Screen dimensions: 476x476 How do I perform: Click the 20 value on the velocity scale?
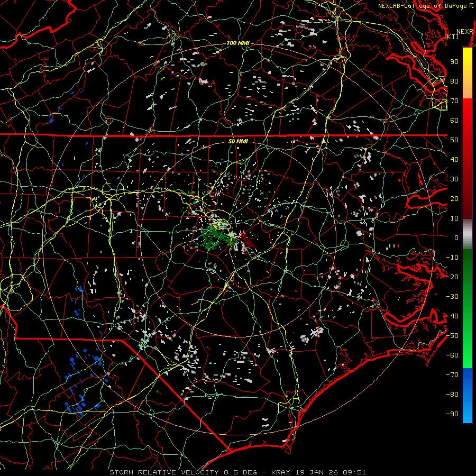[x=454, y=199]
